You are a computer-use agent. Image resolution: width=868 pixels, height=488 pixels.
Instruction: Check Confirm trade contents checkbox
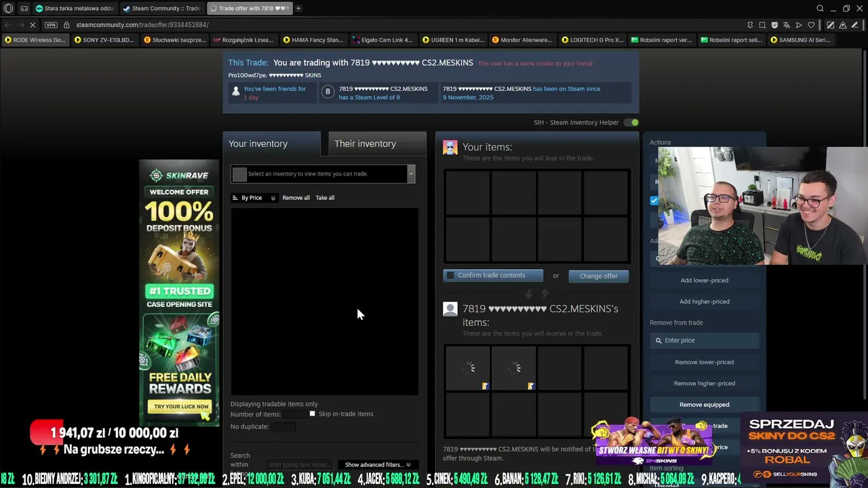point(450,275)
